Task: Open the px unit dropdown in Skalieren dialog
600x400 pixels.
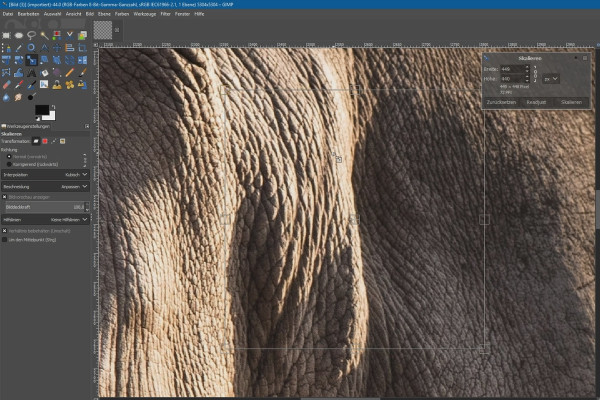Action: [x=551, y=79]
